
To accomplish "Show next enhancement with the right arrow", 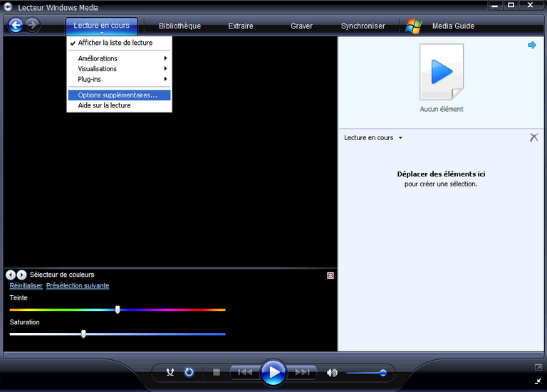I will (21, 275).
